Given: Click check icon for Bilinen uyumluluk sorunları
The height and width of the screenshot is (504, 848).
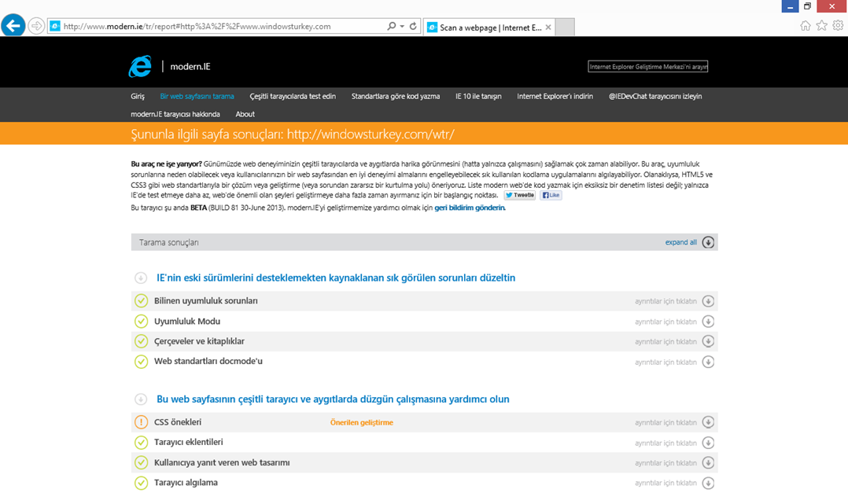Looking at the screenshot, I should [x=141, y=300].
